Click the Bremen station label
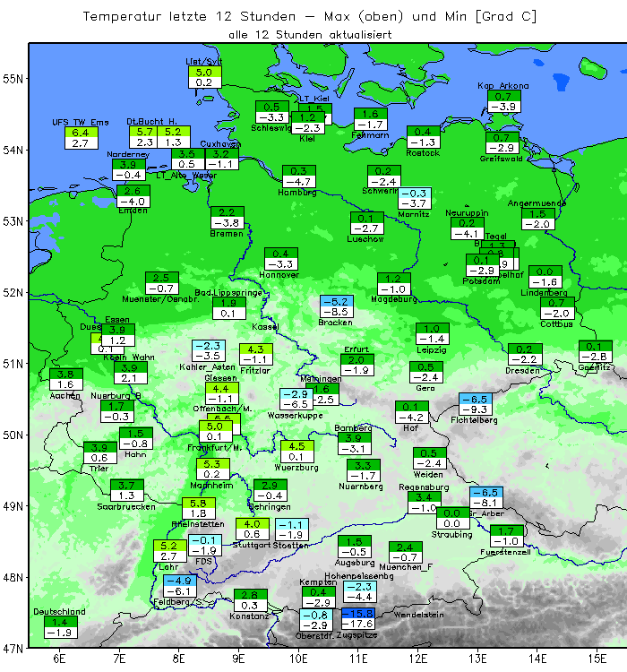 pyautogui.click(x=227, y=234)
